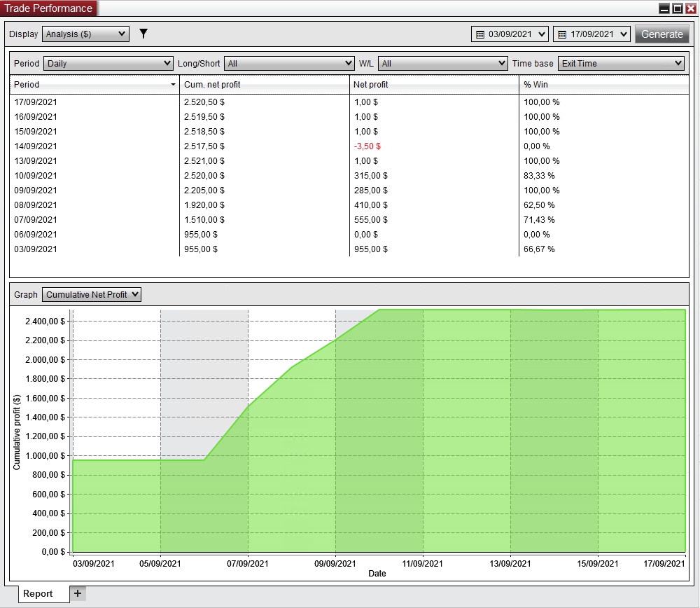This screenshot has width=700, height=608.
Task: Add a new tab with plus icon
Action: (78, 593)
